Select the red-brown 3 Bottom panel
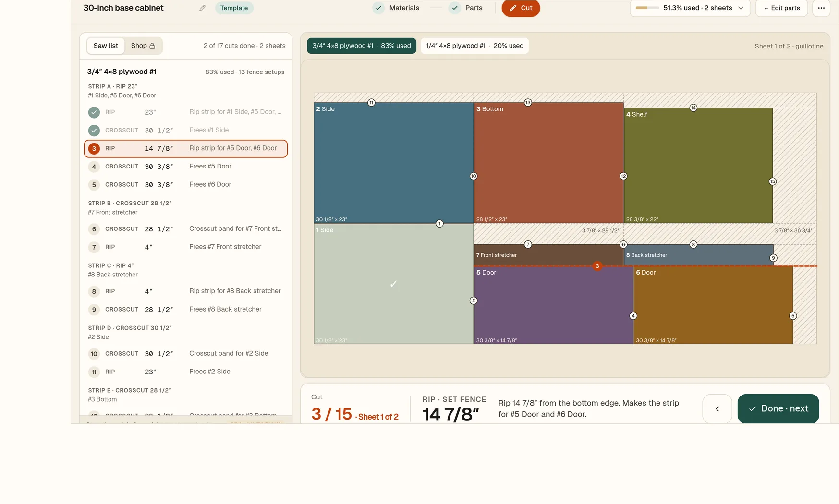839x504 pixels. tap(548, 163)
